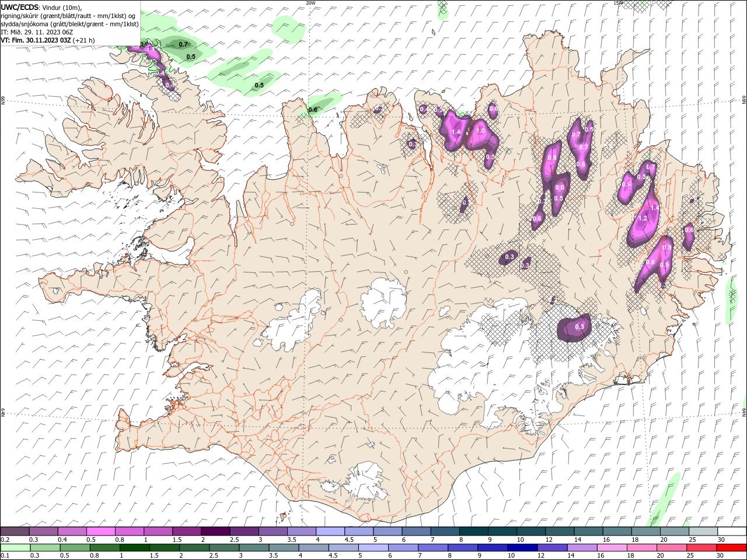This screenshot has width=747, height=560.
Task: Select the rain legend swatch starting at 0.5
Action: 75,548
